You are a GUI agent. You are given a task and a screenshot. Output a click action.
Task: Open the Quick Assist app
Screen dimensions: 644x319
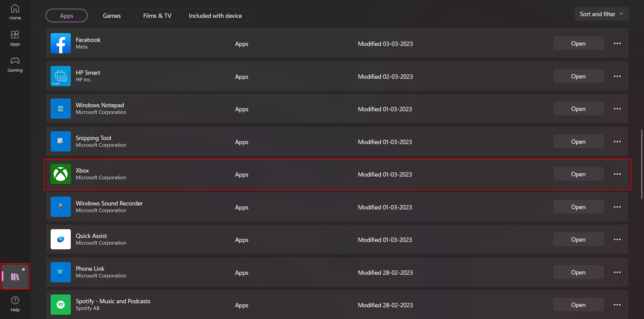[x=578, y=240]
